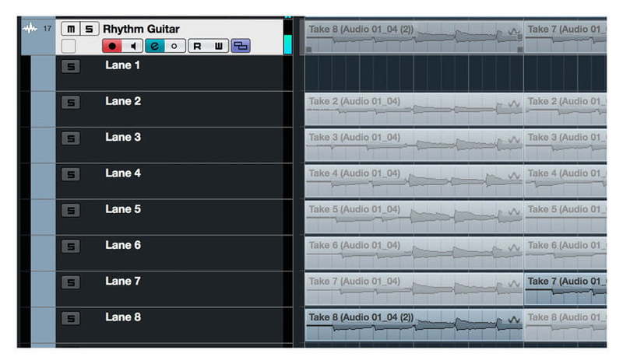Image resolution: width=623 pixels, height=364 pixels.
Task: Select second Take 5 clip in Lane 5
Action: point(565,217)
